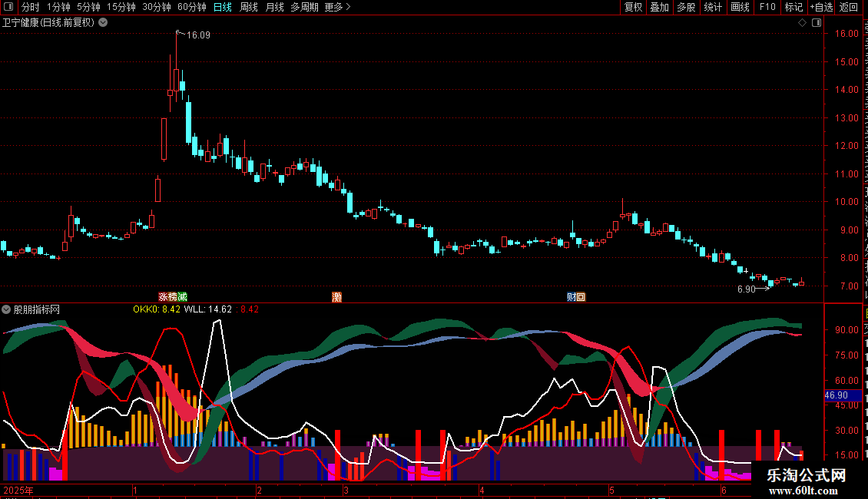The width and height of the screenshot is (868, 499).
Task: Click the 多股 multi-stock button
Action: coord(687,7)
